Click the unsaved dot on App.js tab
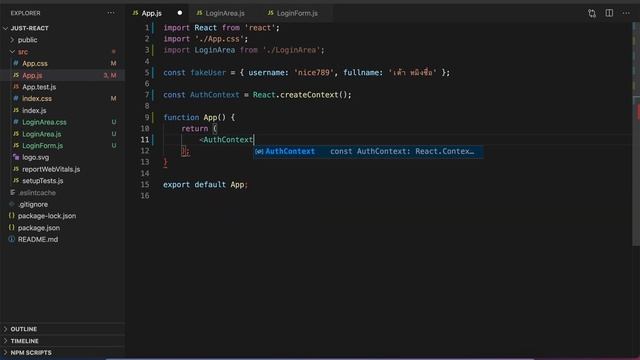The width and height of the screenshot is (640, 360). pyautogui.click(x=180, y=13)
